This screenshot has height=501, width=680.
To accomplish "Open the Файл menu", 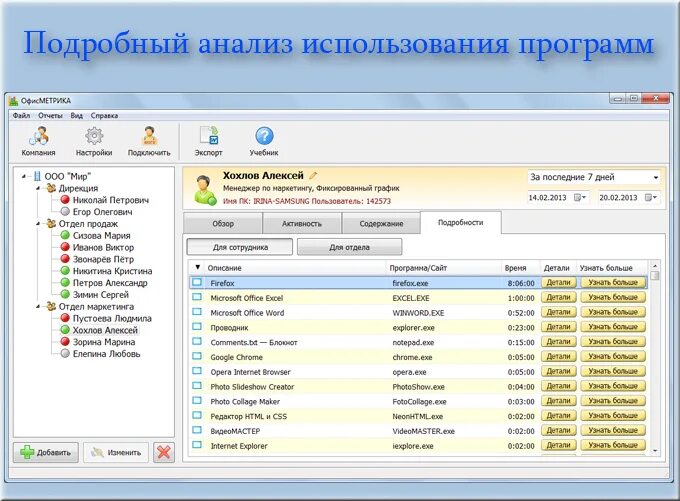I will tap(21, 116).
